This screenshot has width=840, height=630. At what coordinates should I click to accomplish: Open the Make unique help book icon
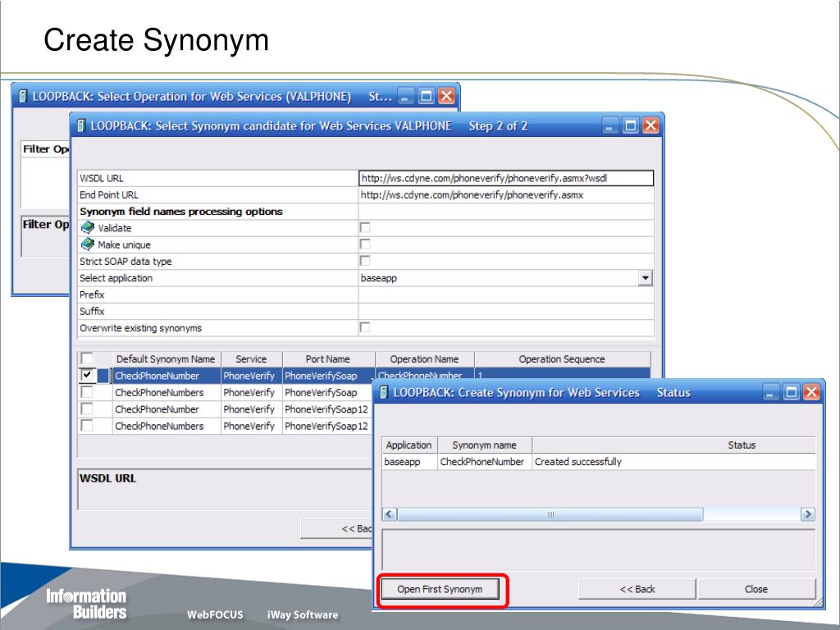click(87, 244)
